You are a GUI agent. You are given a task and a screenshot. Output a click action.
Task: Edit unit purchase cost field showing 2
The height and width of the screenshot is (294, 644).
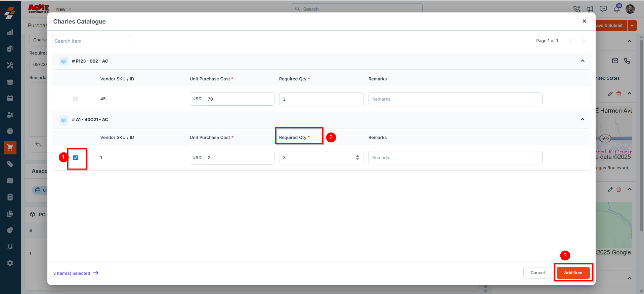coord(239,157)
